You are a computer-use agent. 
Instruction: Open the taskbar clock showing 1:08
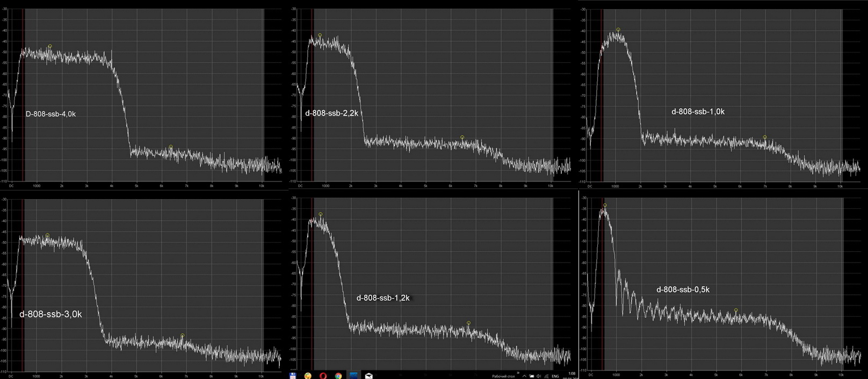click(572, 374)
